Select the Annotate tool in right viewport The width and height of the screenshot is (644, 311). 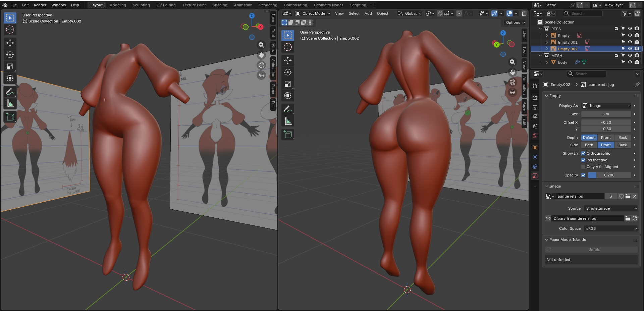pos(288,109)
